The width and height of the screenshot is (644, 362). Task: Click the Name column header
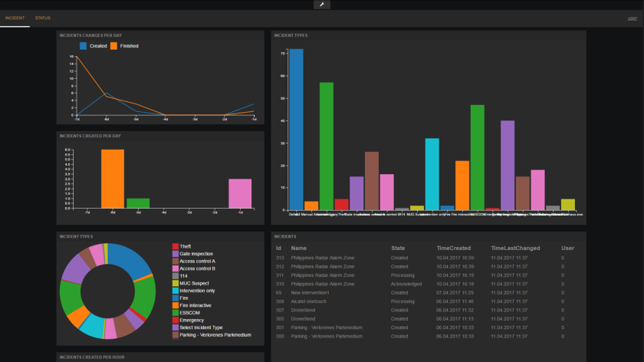click(298, 248)
